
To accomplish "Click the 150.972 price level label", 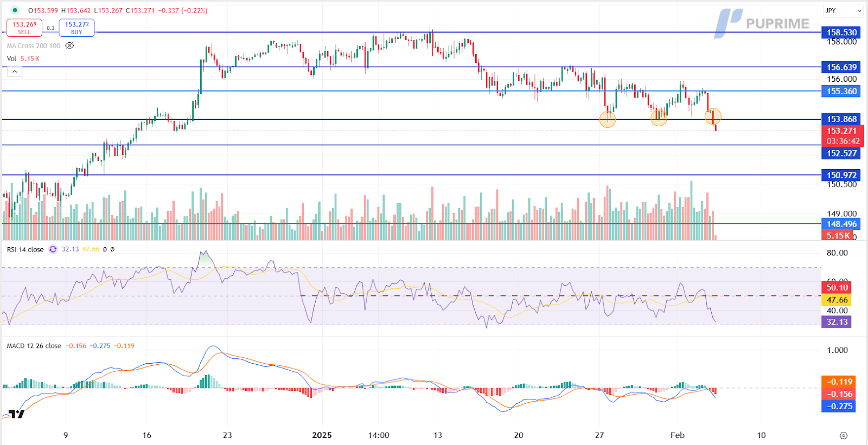I will click(x=841, y=175).
